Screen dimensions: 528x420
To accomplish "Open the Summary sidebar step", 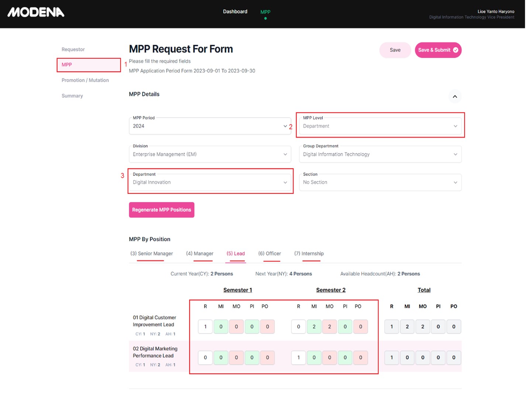I will point(72,96).
